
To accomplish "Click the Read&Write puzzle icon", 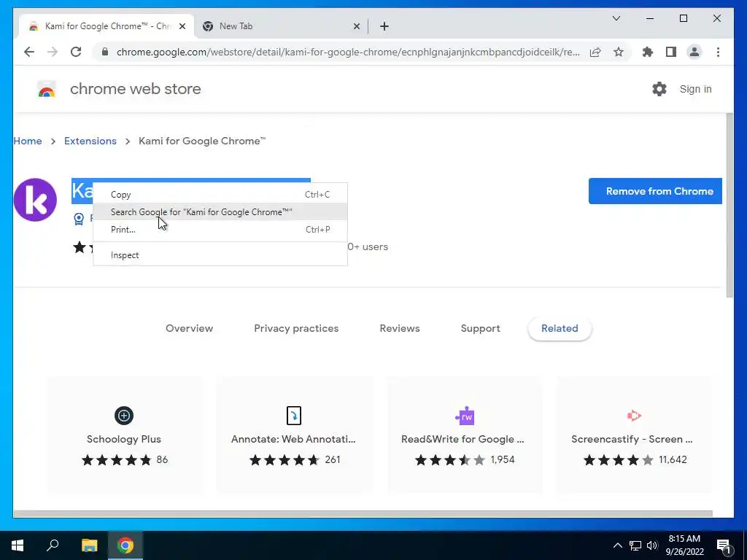I will tap(465, 416).
